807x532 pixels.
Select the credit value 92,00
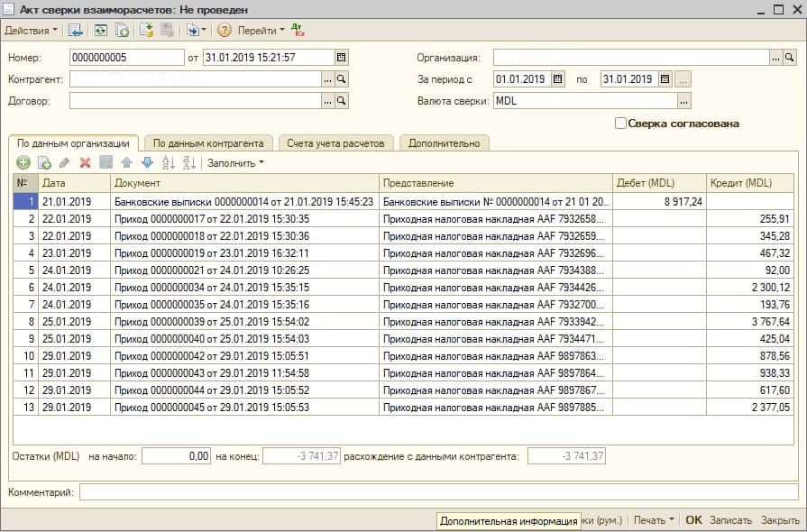pyautogui.click(x=750, y=271)
